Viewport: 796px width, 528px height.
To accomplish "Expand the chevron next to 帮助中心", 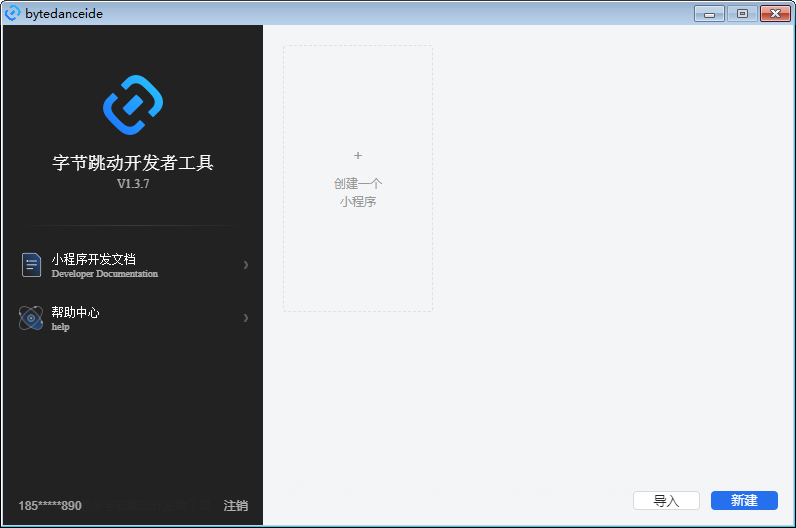I will pyautogui.click(x=245, y=318).
